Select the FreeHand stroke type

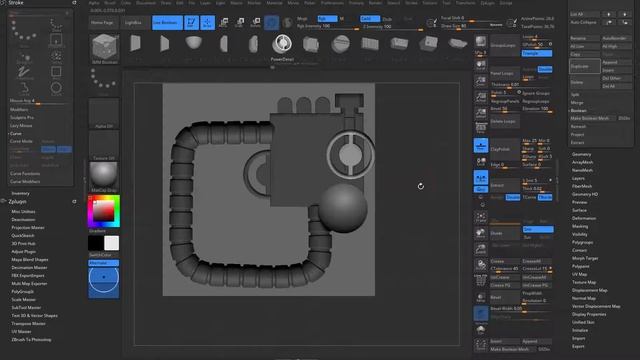click(24, 73)
